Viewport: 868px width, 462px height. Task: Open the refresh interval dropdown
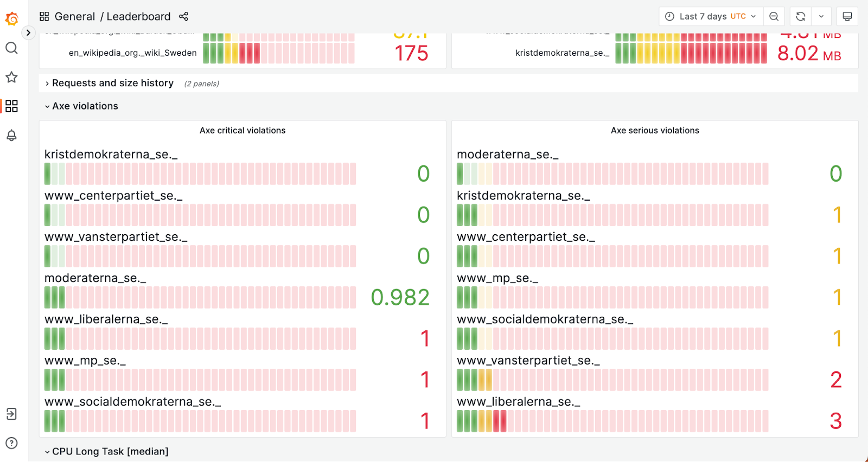(x=821, y=17)
